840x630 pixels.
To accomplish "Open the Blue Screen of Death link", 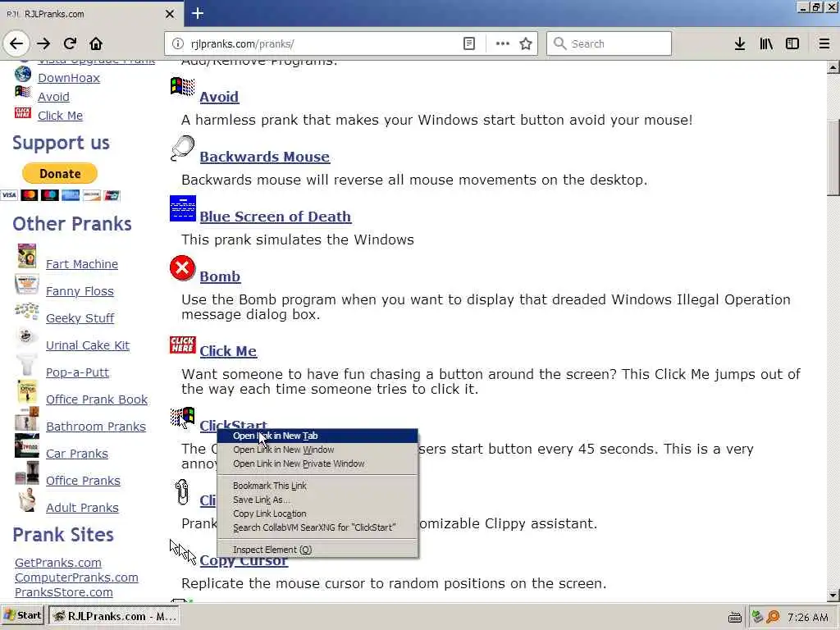I will (276, 217).
